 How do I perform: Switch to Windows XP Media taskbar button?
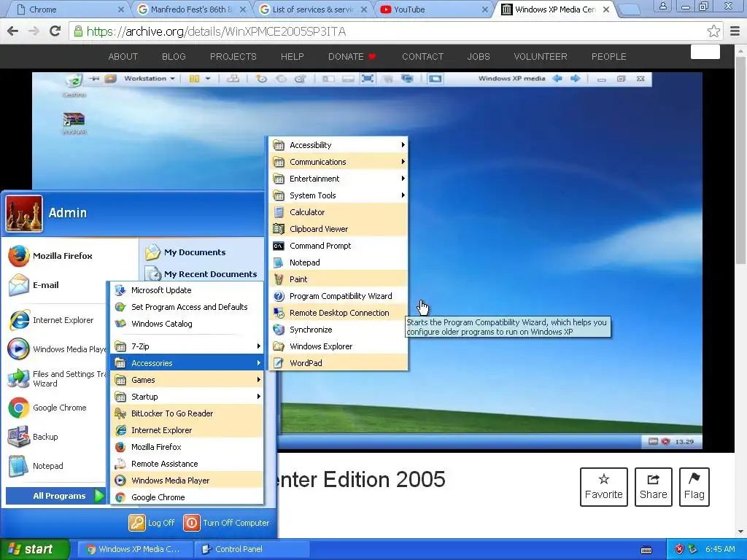pos(135,549)
